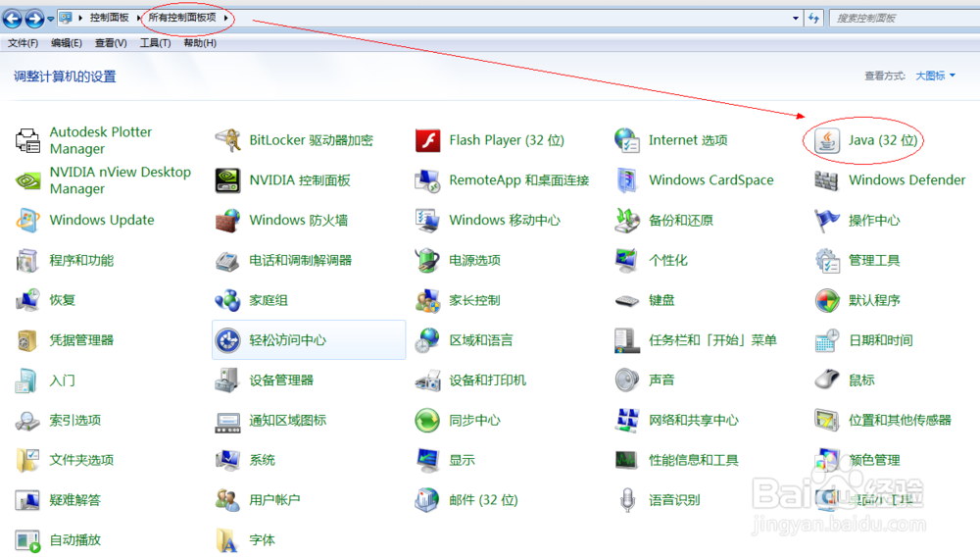The width and height of the screenshot is (980, 558).
Task: Click in the 搜索控制面板 search box
Action: pos(904,18)
